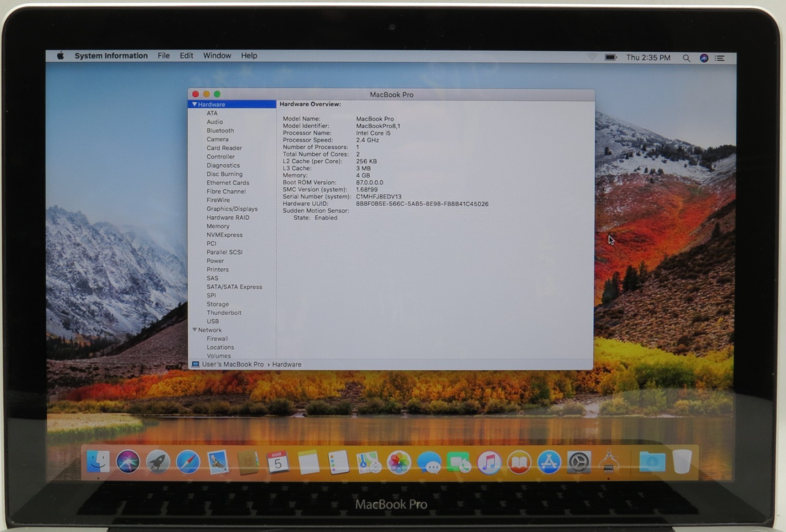The image size is (786, 532).
Task: Open the Apple menu
Action: (x=60, y=56)
